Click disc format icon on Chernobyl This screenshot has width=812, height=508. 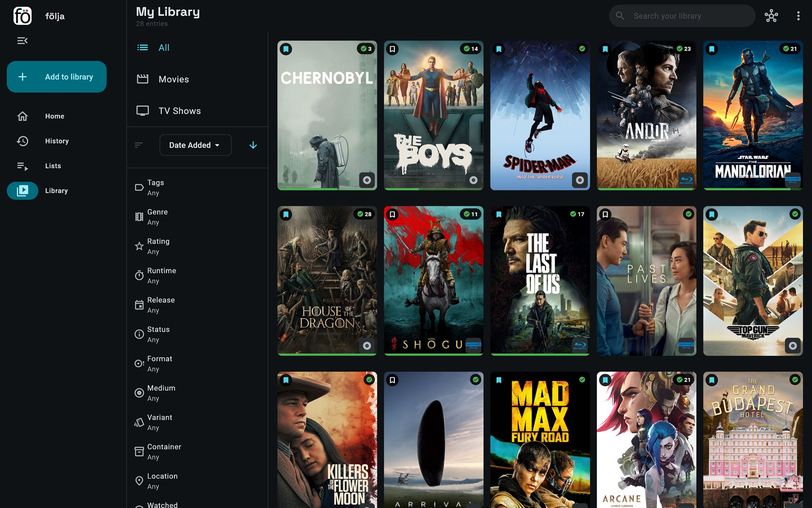367,180
